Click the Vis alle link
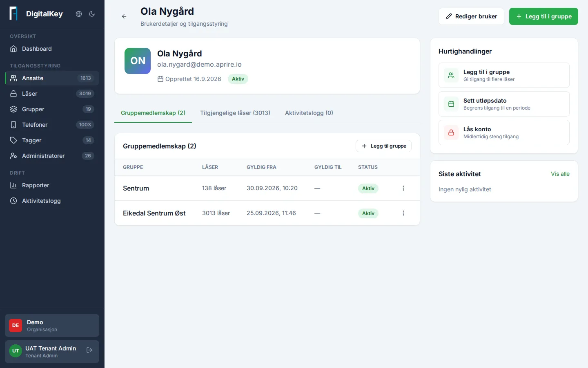 pyautogui.click(x=560, y=174)
